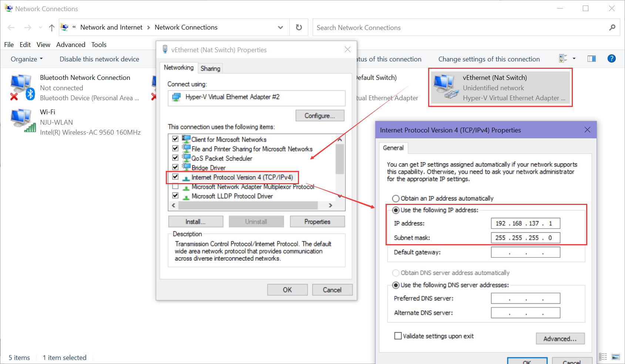Click the Configure... button

click(x=320, y=116)
